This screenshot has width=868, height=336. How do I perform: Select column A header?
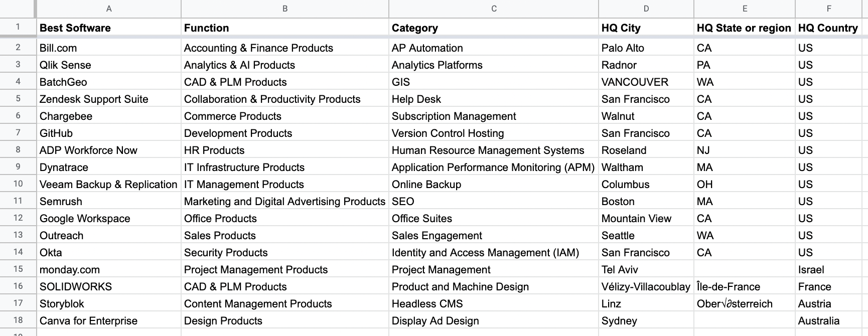(109, 9)
